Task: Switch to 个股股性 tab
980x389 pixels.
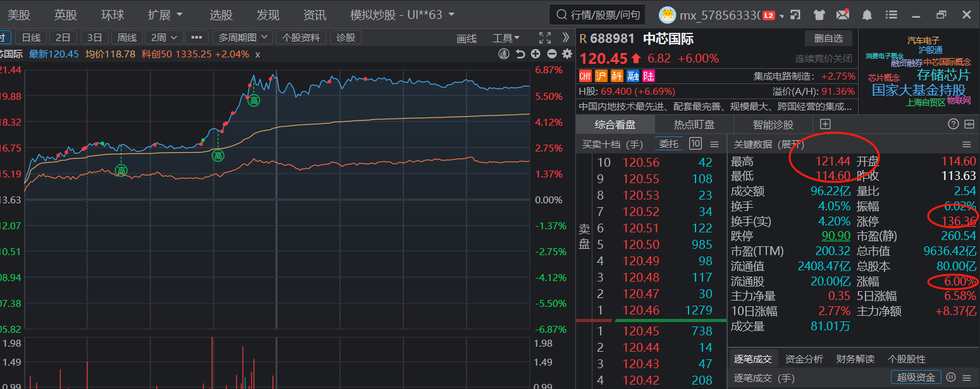Action: (907, 359)
